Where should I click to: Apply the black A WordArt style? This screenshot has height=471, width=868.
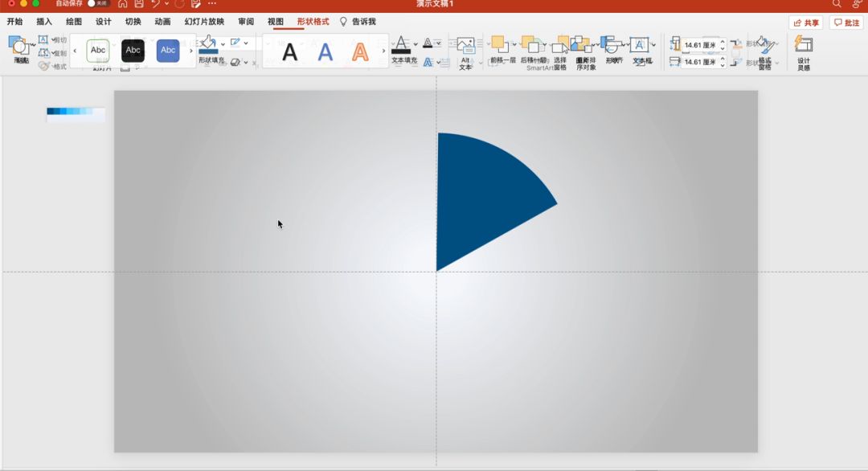click(289, 52)
